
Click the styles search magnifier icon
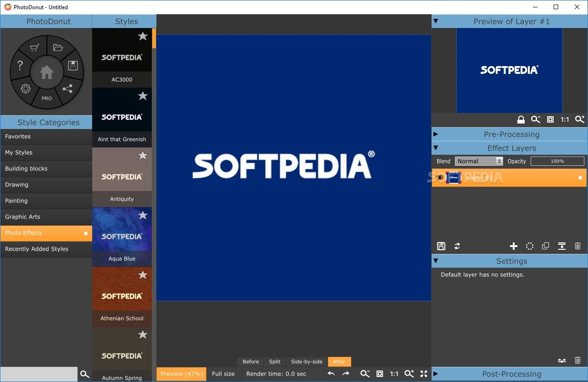coord(84,374)
